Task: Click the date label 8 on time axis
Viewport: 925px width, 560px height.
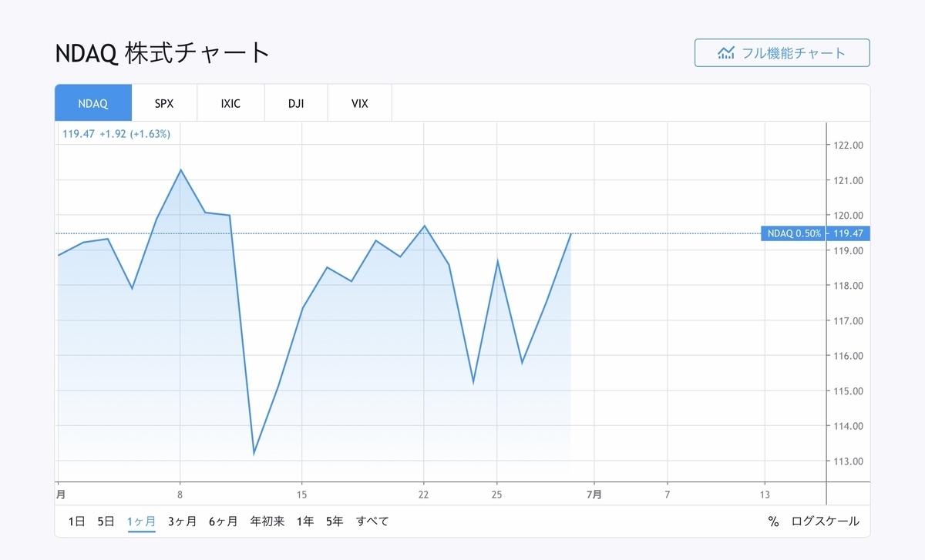Action: tap(180, 494)
